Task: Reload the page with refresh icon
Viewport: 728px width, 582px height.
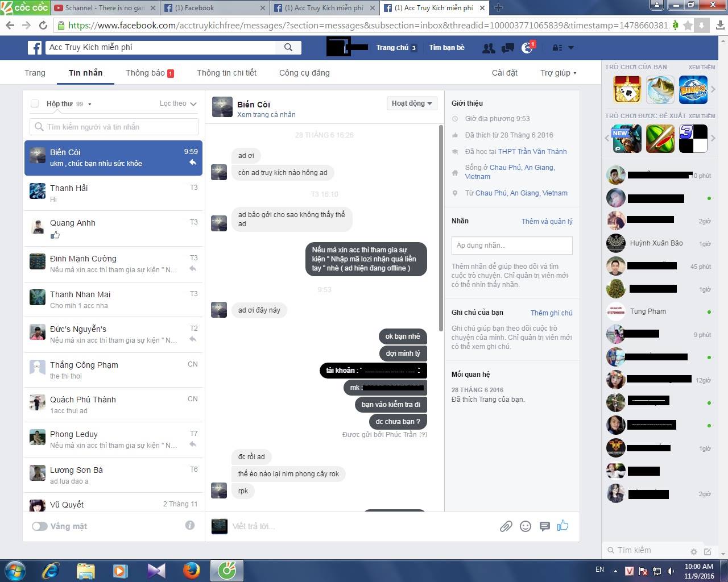Action: (43, 26)
